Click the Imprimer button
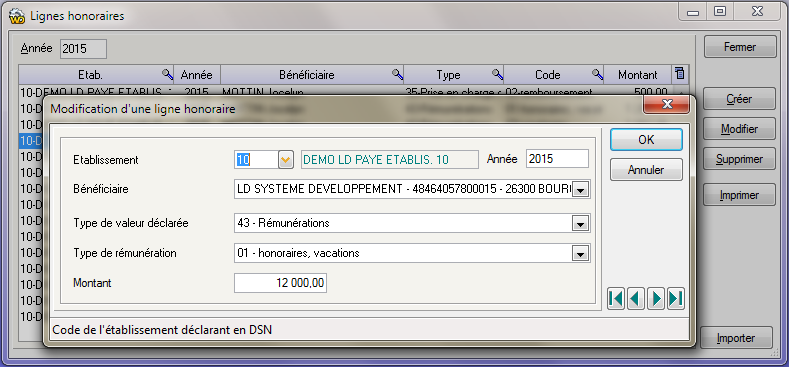This screenshot has width=789, height=367. click(739, 195)
